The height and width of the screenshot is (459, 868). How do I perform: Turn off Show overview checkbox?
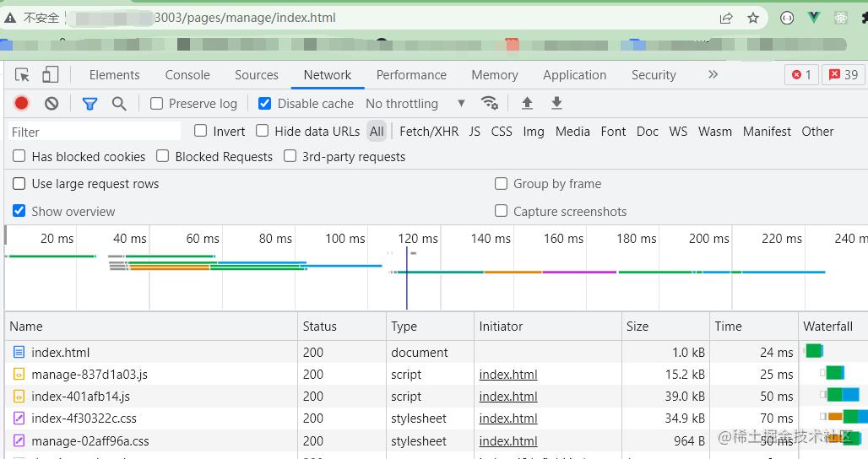[19, 211]
